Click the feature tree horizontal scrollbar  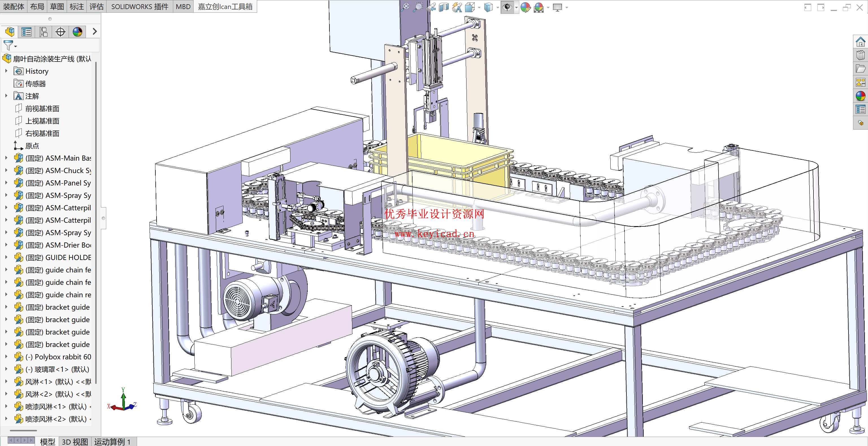(x=23, y=430)
